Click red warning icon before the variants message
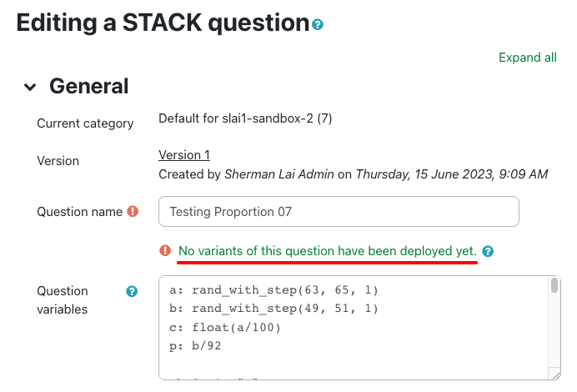The width and height of the screenshot is (577, 392). coord(165,250)
